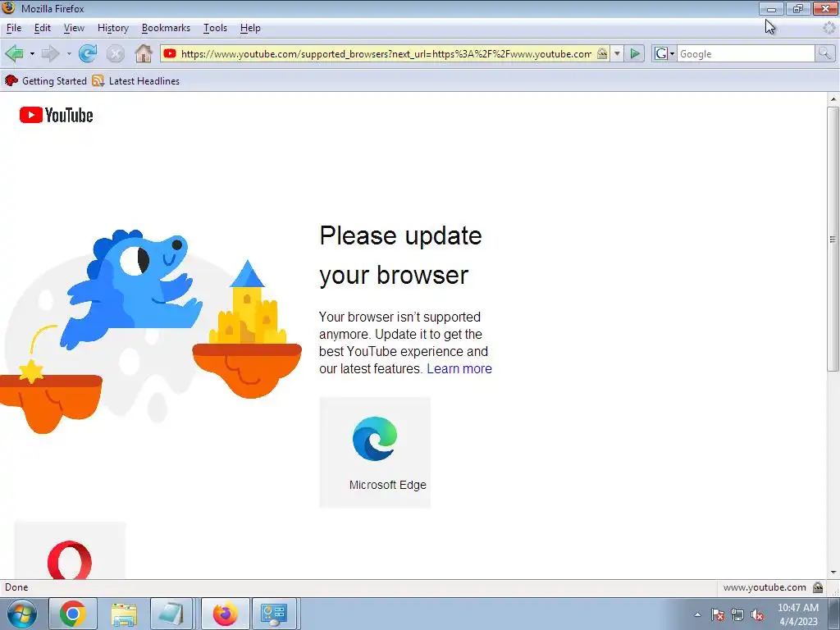Click the URL address bar field
This screenshot has width=840, height=630.
click(386, 53)
